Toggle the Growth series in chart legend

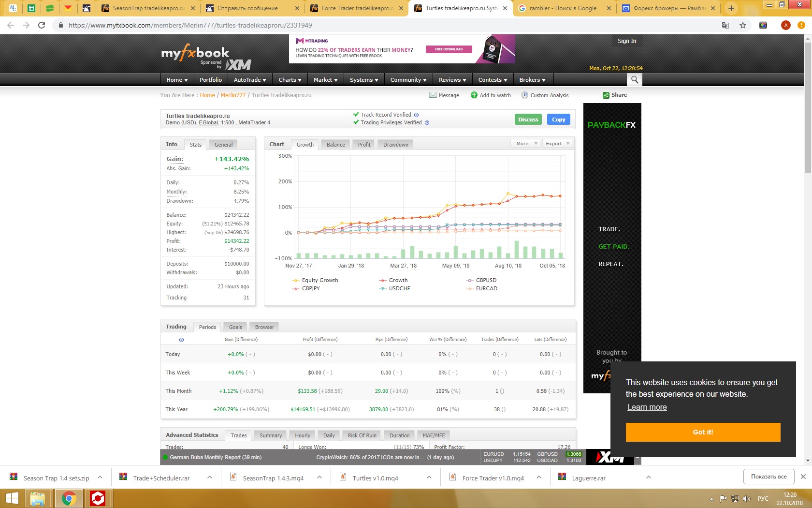[393, 281]
